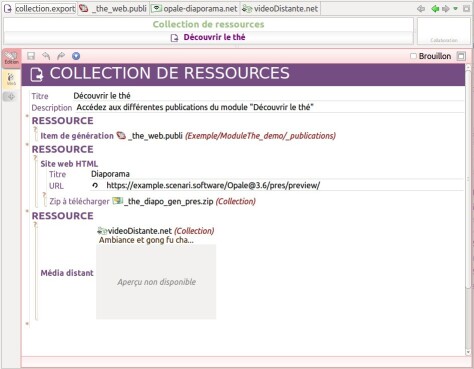
Task: Click the first RESSOURCE heading
Action: (x=63, y=121)
